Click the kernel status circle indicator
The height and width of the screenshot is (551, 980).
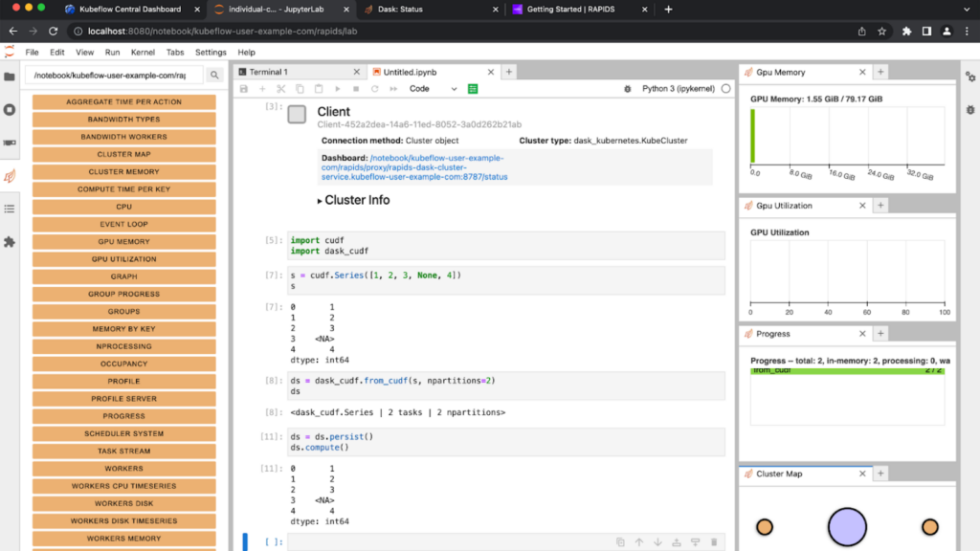725,89
